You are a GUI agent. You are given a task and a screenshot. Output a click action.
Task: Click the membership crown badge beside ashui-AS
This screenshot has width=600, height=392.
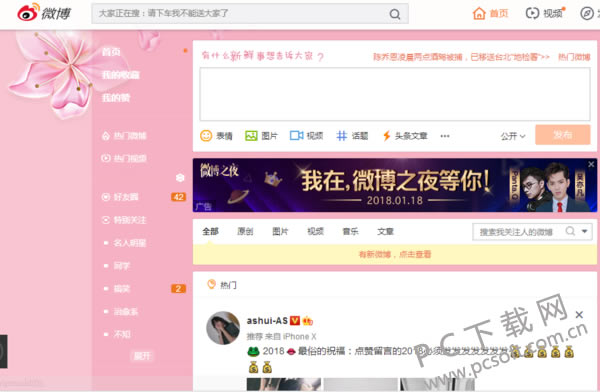[x=307, y=321]
